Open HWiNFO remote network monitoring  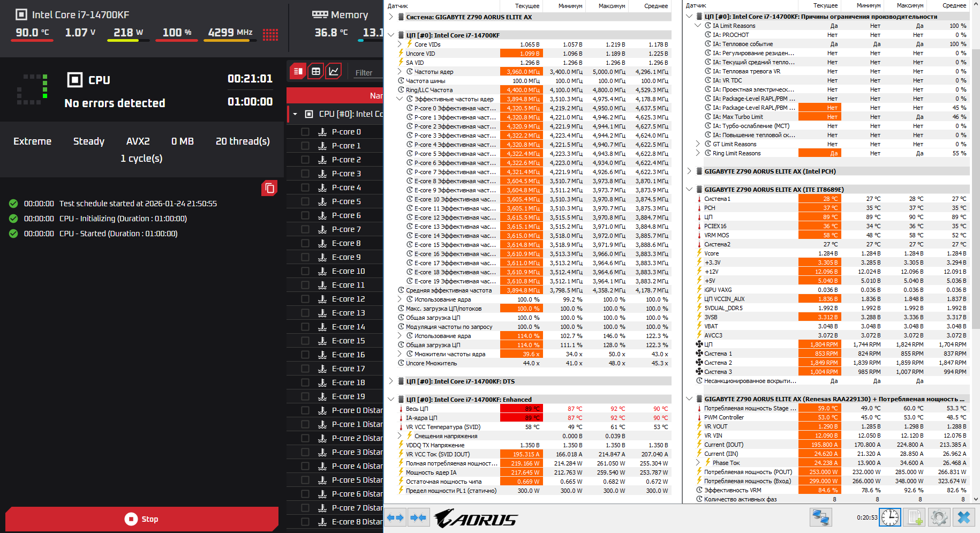[x=820, y=517]
